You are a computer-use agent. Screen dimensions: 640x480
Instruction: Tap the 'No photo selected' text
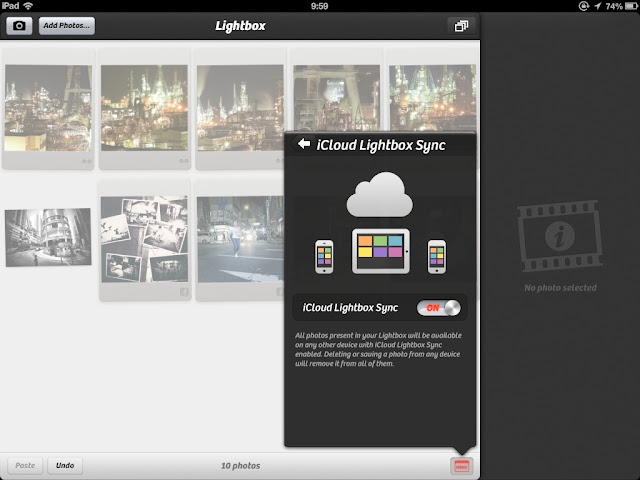point(560,288)
